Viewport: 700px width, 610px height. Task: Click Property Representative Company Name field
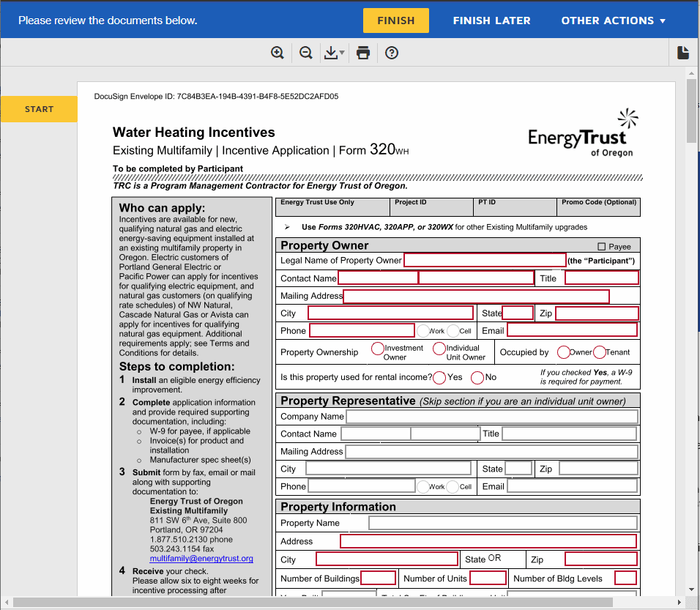(x=492, y=417)
